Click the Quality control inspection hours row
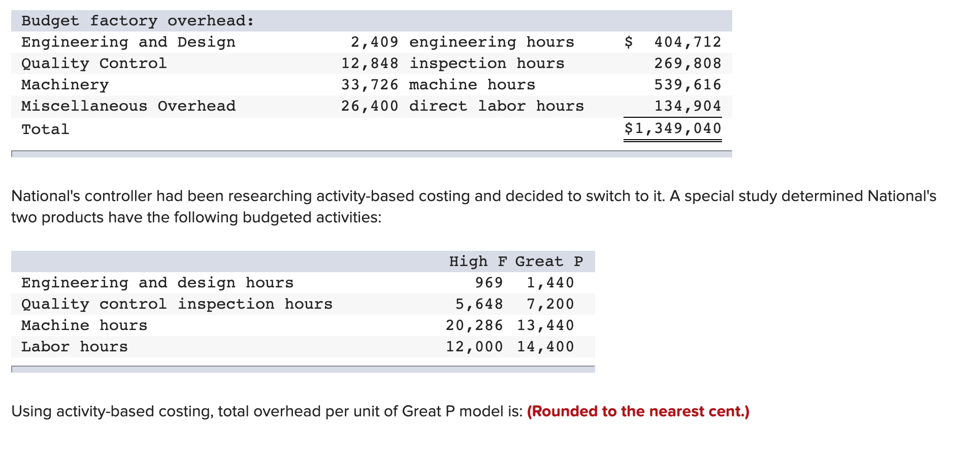980x459 pixels. (177, 304)
